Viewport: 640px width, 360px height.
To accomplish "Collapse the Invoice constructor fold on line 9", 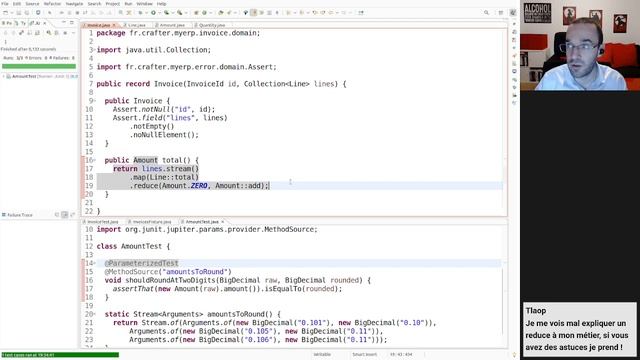I will [95, 101].
